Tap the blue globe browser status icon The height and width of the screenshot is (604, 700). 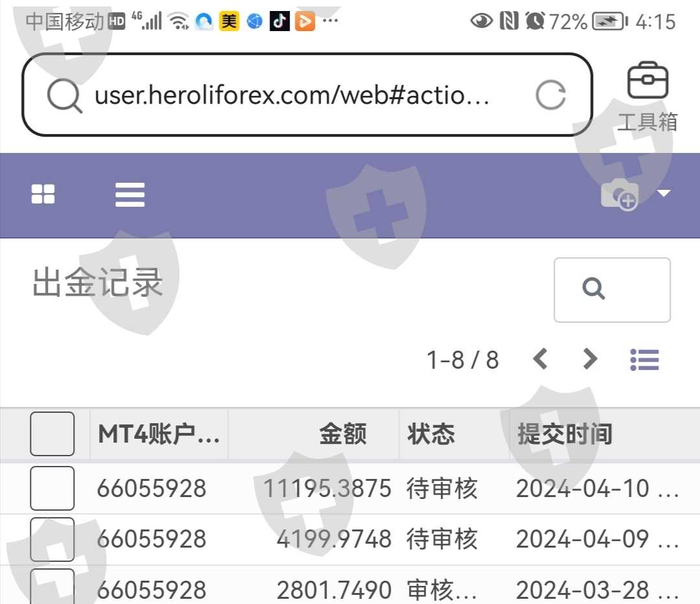[255, 21]
